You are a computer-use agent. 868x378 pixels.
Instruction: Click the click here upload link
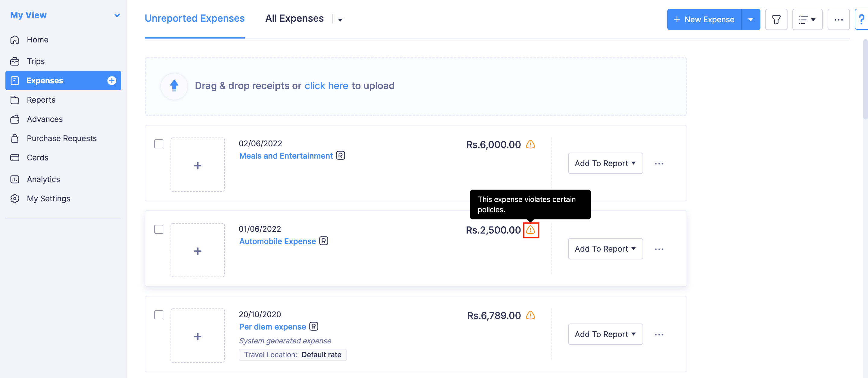[326, 85]
